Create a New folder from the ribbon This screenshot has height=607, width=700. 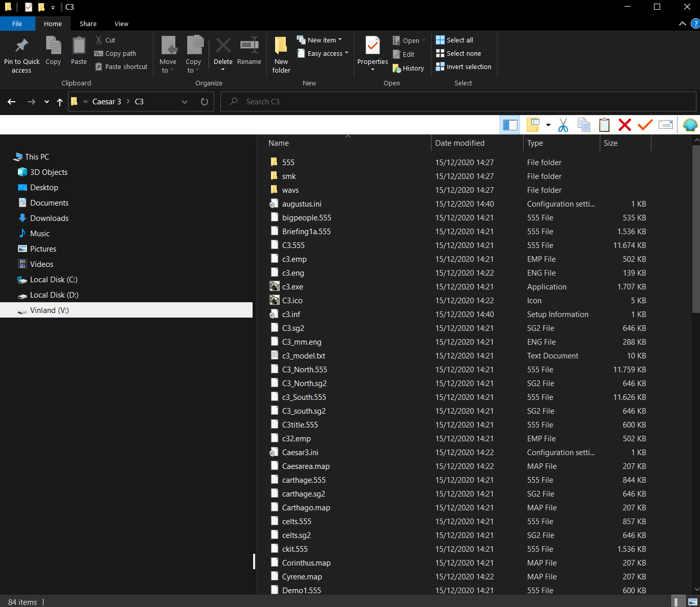281,55
